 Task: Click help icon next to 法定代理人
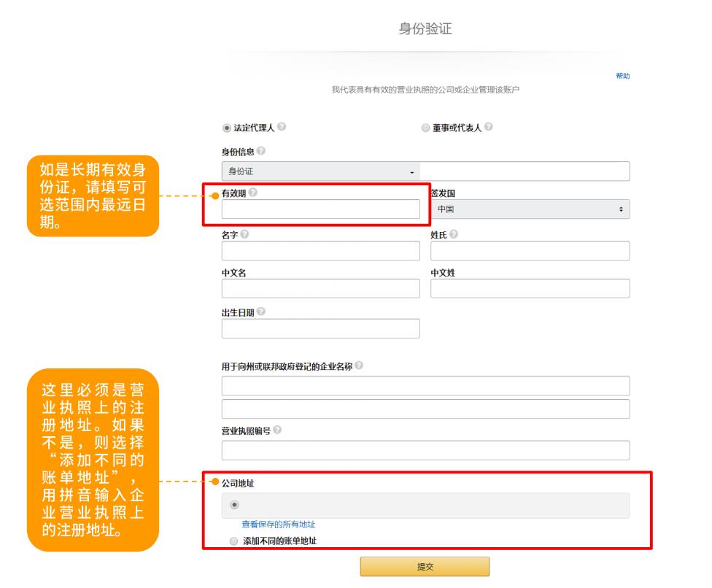point(282,128)
